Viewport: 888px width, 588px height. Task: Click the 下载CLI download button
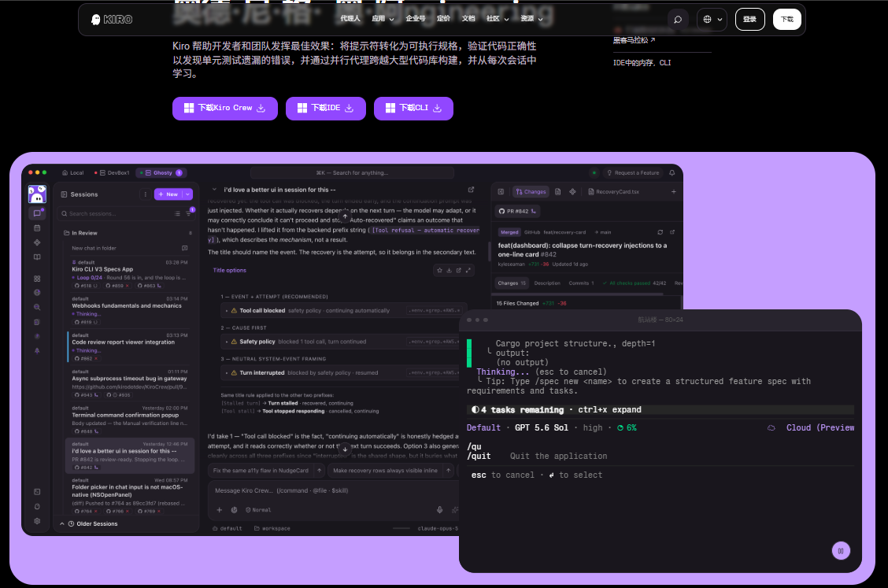point(413,108)
